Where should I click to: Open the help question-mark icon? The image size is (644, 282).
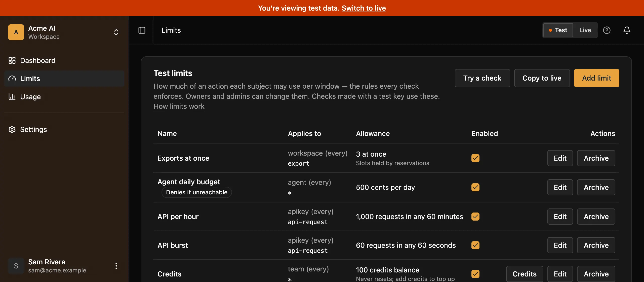[607, 30]
